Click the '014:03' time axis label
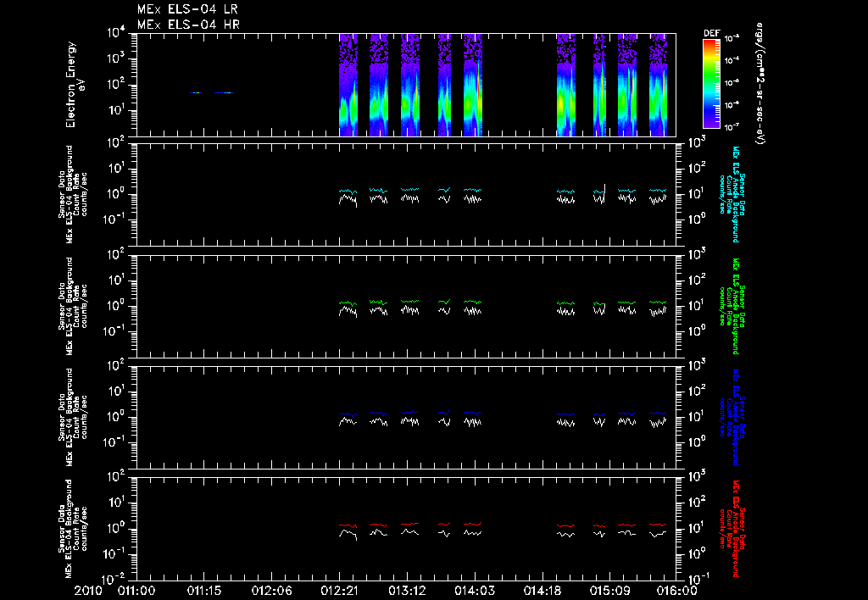The width and height of the screenshot is (868, 600). coord(475,592)
